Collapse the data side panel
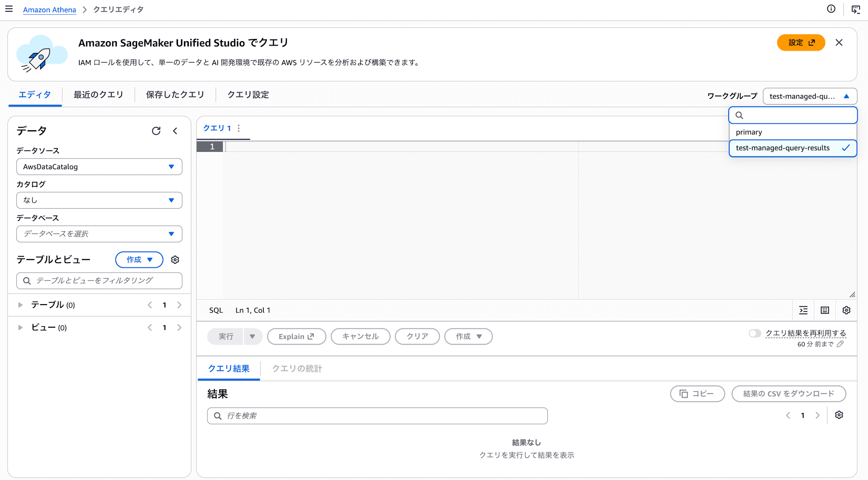This screenshot has width=868, height=480. [175, 131]
